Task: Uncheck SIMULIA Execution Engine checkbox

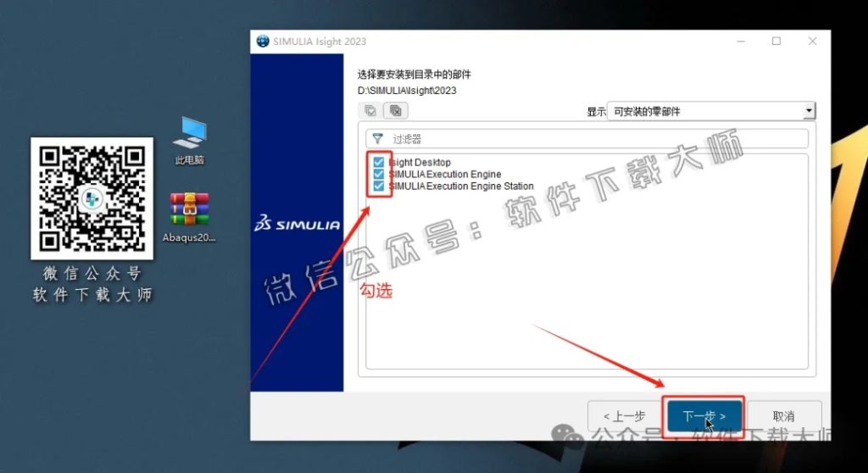Action: point(379,174)
